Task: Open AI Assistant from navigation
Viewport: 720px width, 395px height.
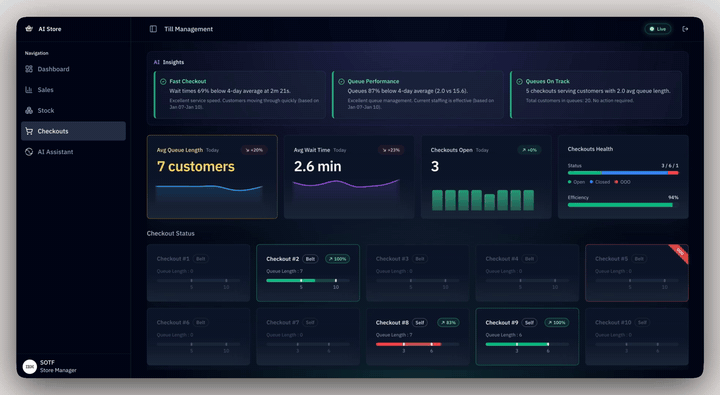Action: (x=73, y=152)
